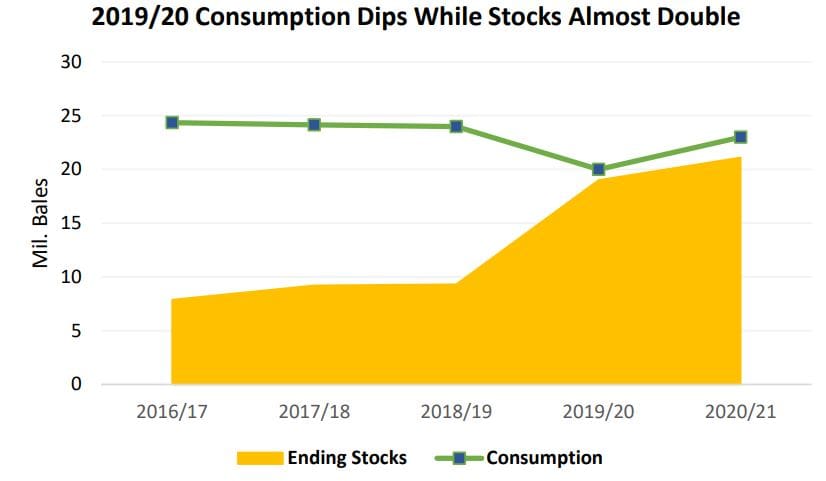Select the 2020/21 Consumption data marker
The image size is (826, 481).
tap(741, 137)
